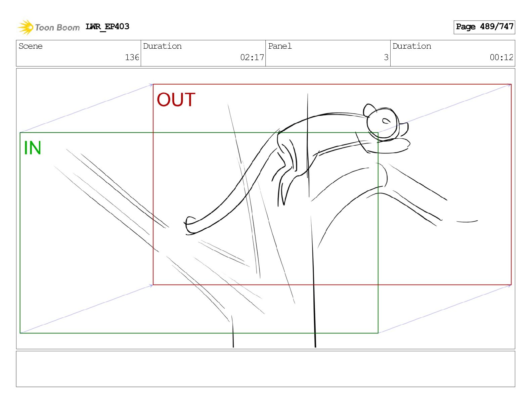The image size is (532, 411).
Task: Click the red OUT camera label
Action: 176,100
